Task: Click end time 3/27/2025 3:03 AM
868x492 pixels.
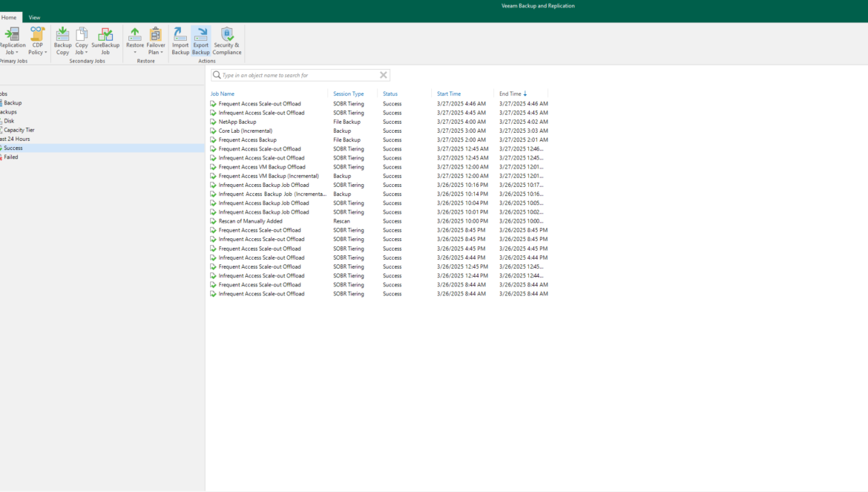Action: point(524,131)
